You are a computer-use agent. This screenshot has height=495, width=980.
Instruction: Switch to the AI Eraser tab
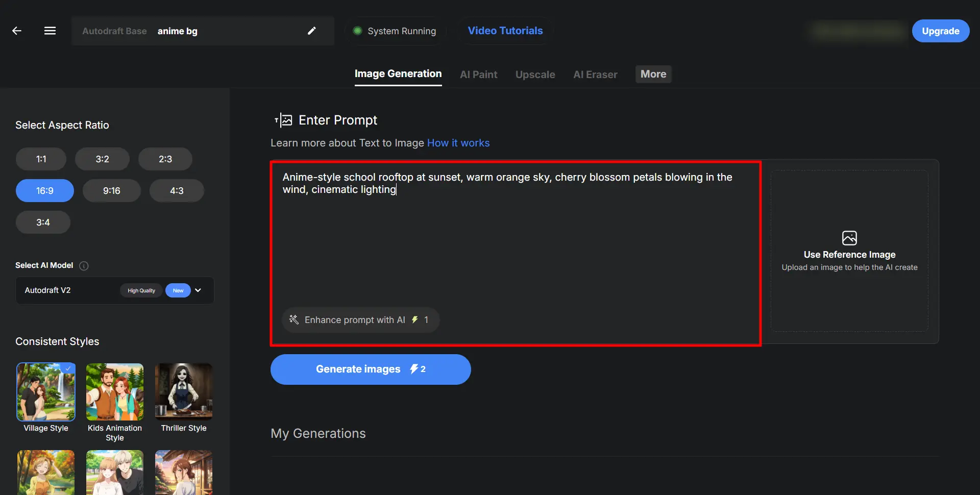tap(595, 75)
